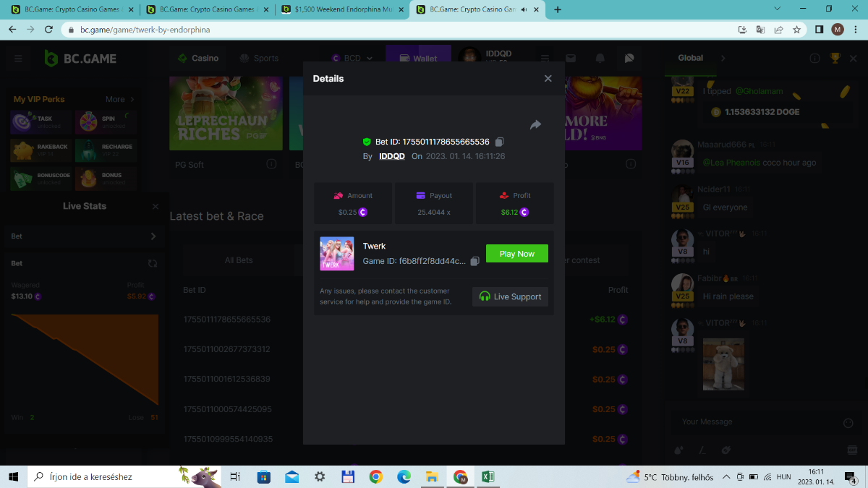Image resolution: width=868 pixels, height=488 pixels.
Task: Click the refresh icon in Live Stats
Action: click(x=153, y=264)
